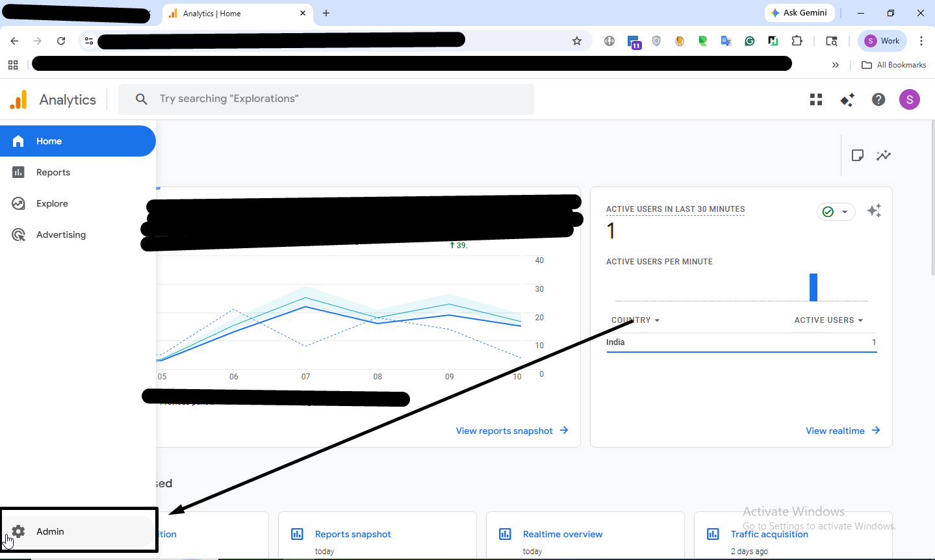Click the Grammarly extension icon
This screenshot has width=935, height=560.
pos(750,41)
